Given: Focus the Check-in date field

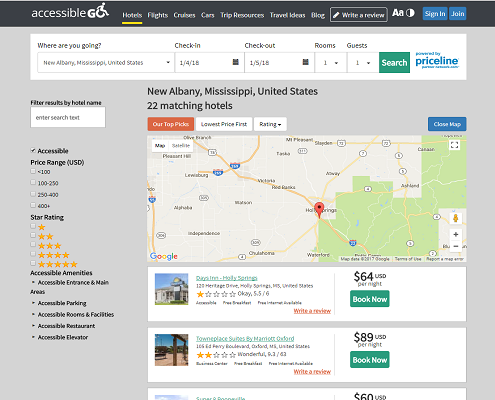Looking at the screenshot, I should [209, 62].
